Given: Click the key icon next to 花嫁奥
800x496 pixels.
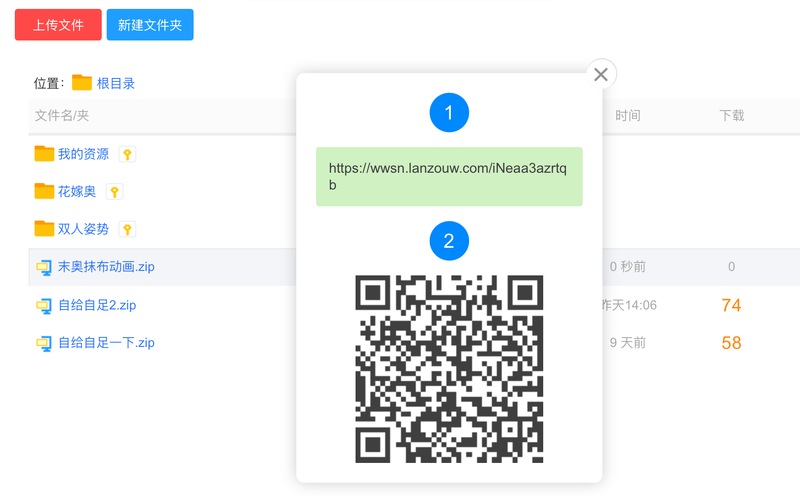Looking at the screenshot, I should 115,192.
